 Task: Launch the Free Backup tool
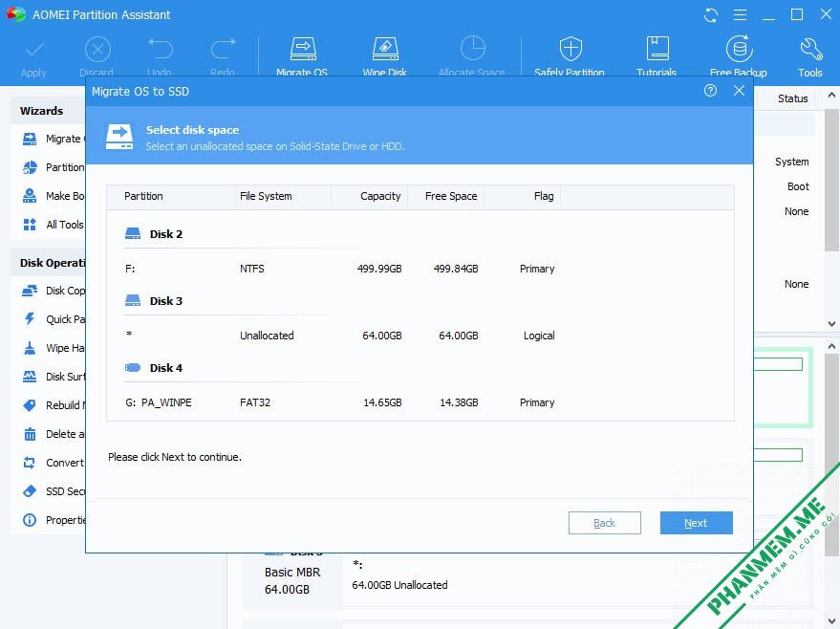coord(740,49)
